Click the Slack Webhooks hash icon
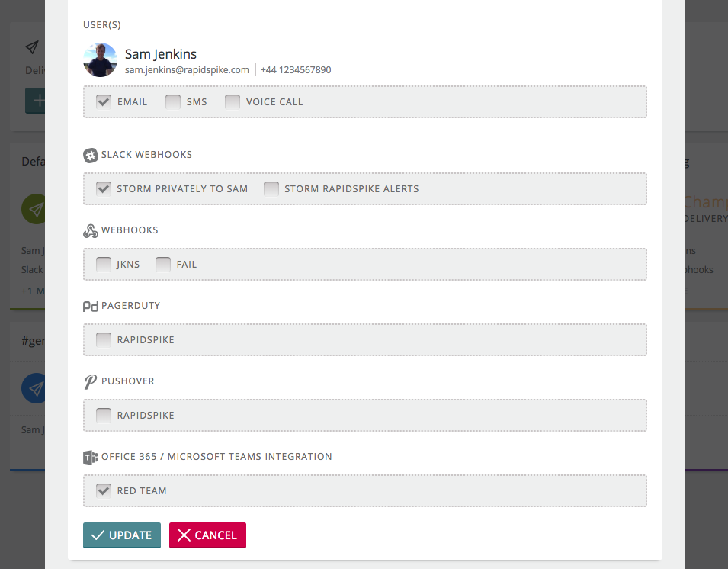 click(x=91, y=155)
